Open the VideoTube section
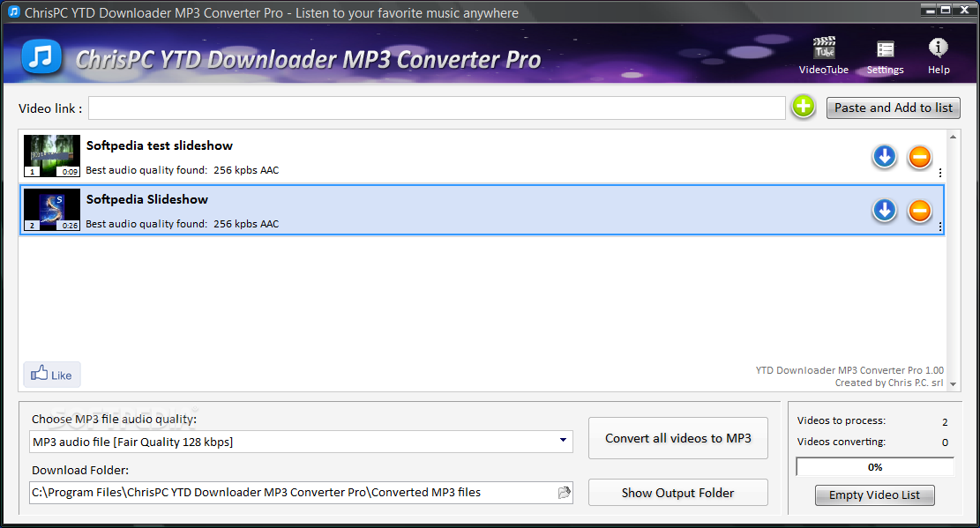 tap(824, 56)
